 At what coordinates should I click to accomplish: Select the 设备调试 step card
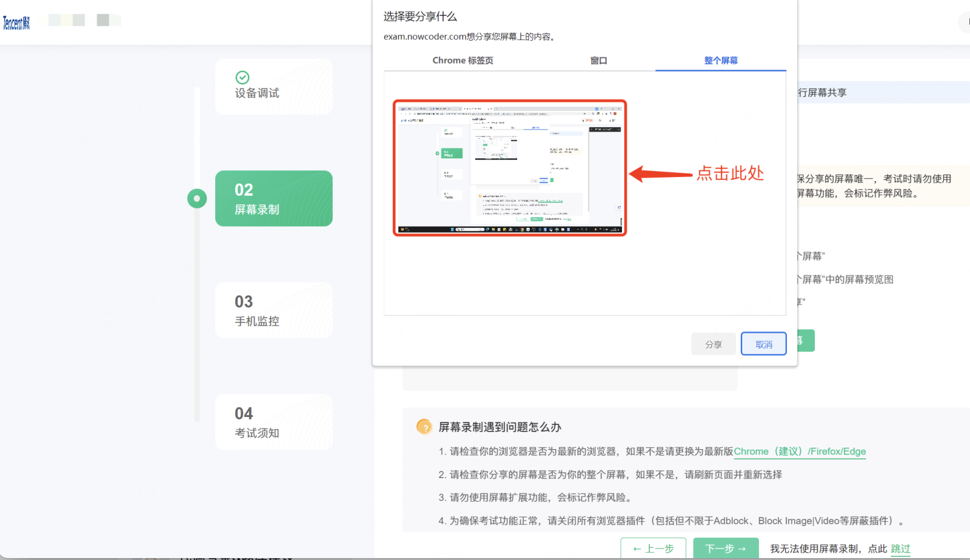click(x=274, y=87)
